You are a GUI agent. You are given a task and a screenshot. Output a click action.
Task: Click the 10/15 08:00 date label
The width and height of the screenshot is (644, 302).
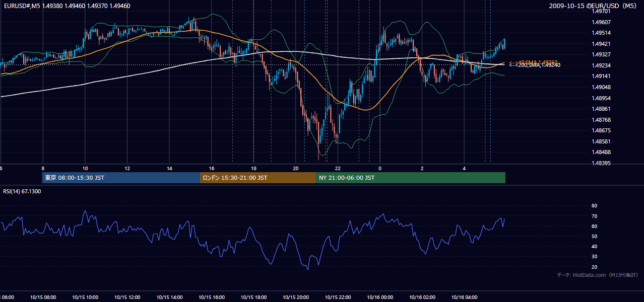coord(43,297)
